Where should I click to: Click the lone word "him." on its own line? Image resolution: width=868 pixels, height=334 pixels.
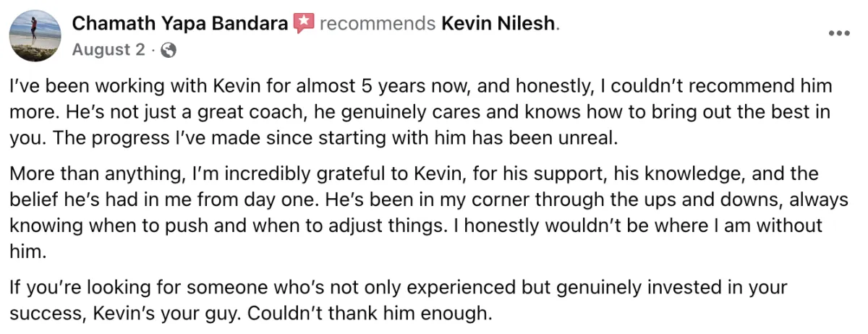[25, 252]
